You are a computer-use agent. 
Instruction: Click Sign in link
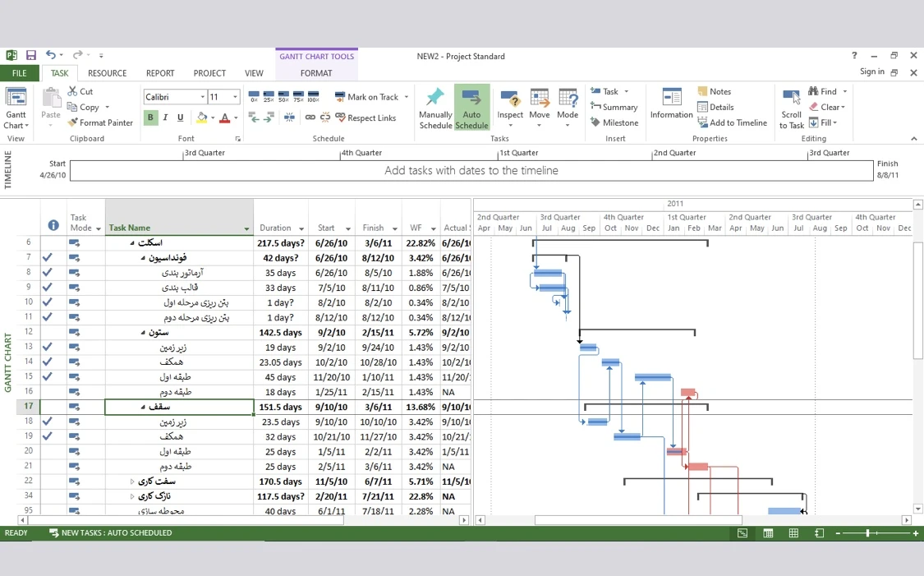[871, 71]
